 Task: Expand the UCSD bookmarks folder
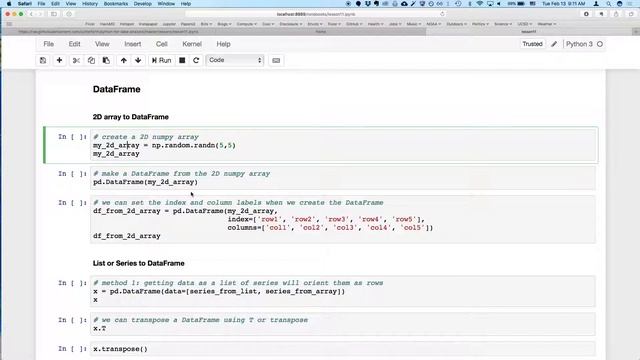(524, 24)
